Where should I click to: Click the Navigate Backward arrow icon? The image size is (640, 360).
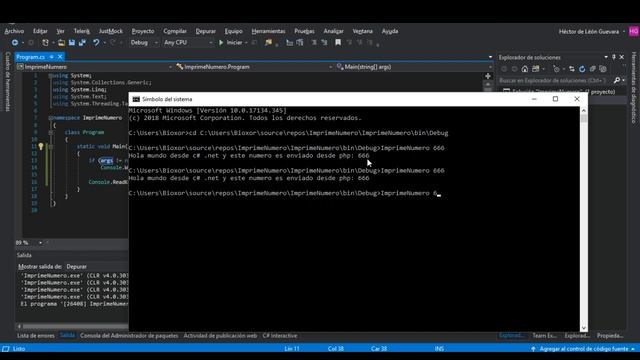point(15,42)
